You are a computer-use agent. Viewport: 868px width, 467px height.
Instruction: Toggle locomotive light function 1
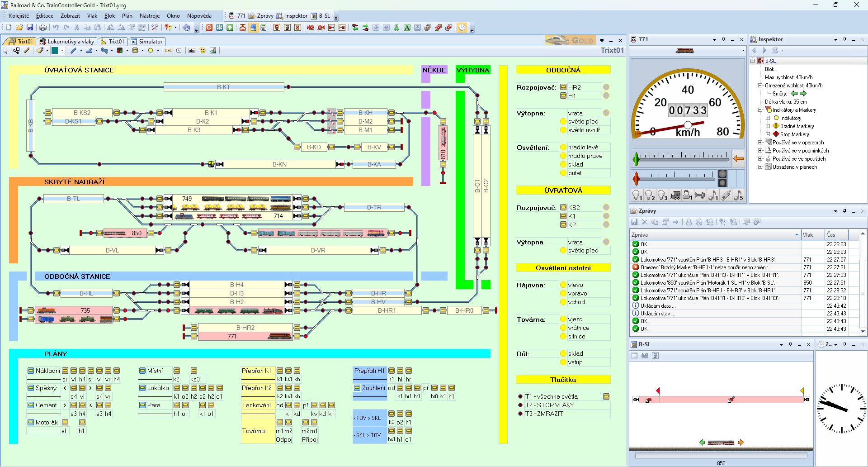pyautogui.click(x=637, y=195)
